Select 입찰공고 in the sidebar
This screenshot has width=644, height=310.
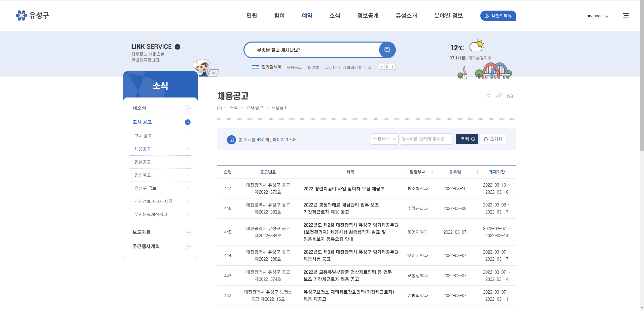coord(142,162)
